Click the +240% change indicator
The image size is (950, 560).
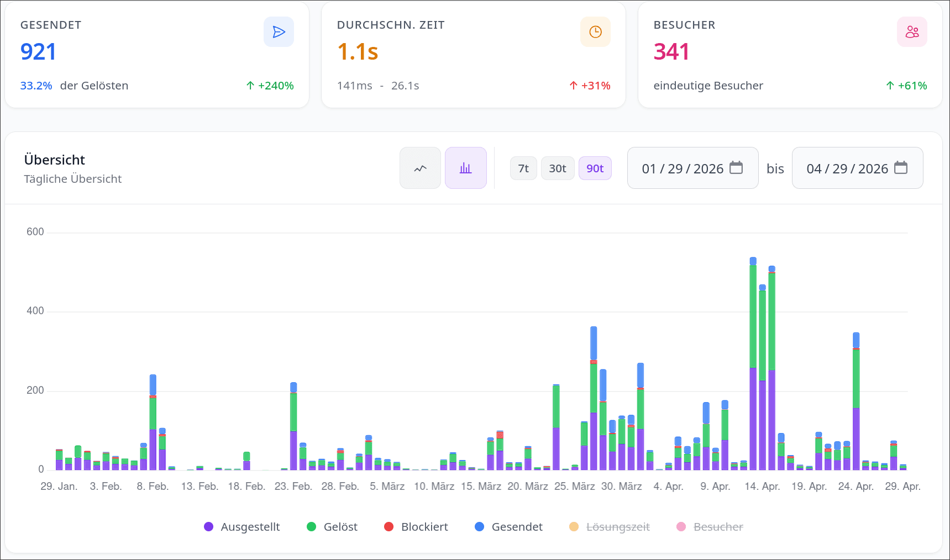pyautogui.click(x=270, y=86)
